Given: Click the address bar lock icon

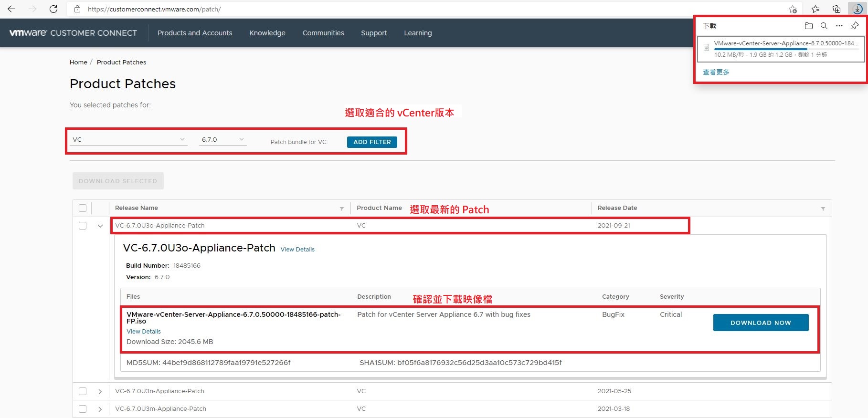Looking at the screenshot, I should (x=77, y=9).
